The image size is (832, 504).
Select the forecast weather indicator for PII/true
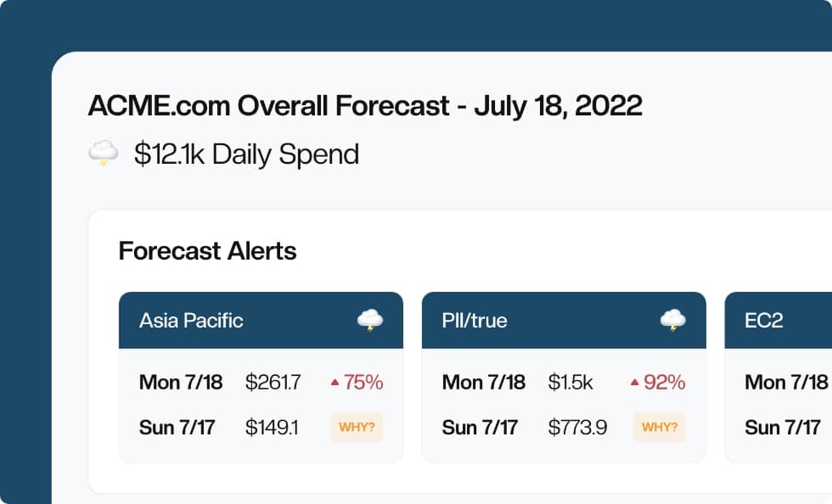point(673,321)
